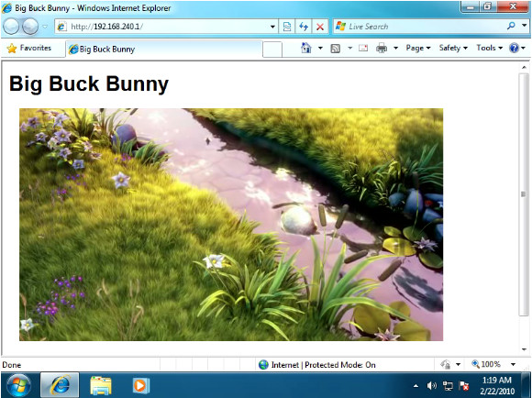Click the magnifier Search icon
This screenshot has height=398, width=532.
pyautogui.click(x=511, y=26)
